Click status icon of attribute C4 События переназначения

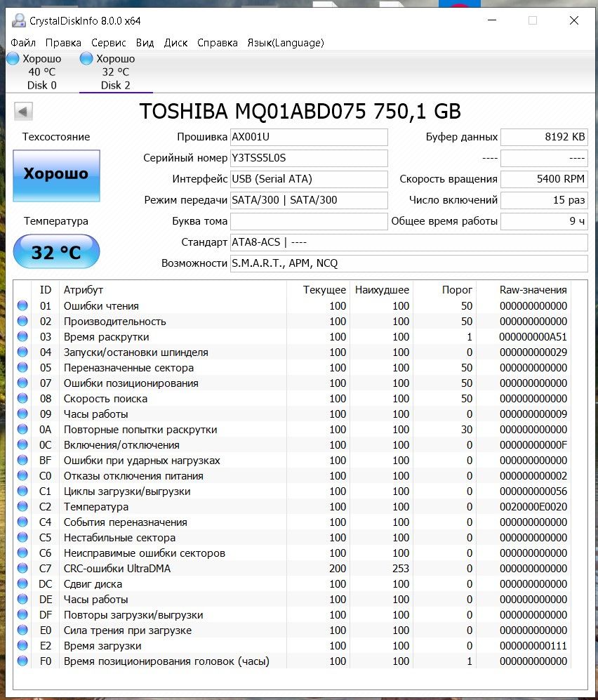22,522
